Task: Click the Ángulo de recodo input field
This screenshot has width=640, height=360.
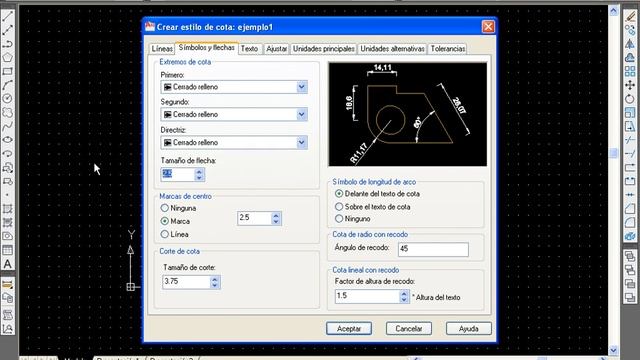Action: click(433, 249)
